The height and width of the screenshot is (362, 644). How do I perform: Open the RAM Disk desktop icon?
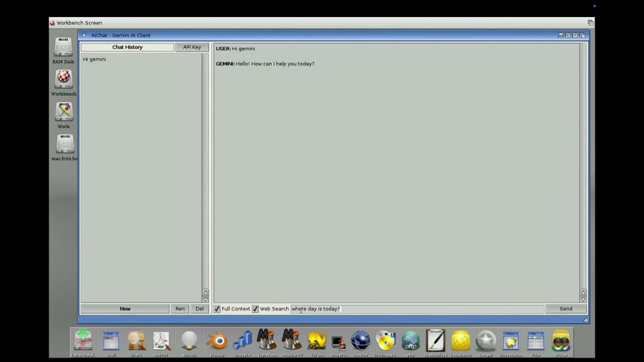click(64, 48)
